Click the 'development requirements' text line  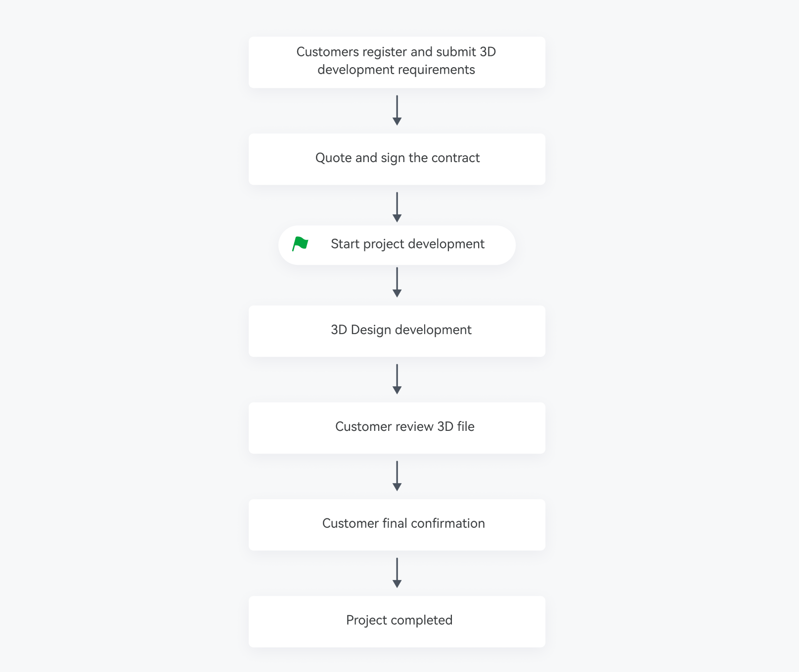(x=396, y=70)
